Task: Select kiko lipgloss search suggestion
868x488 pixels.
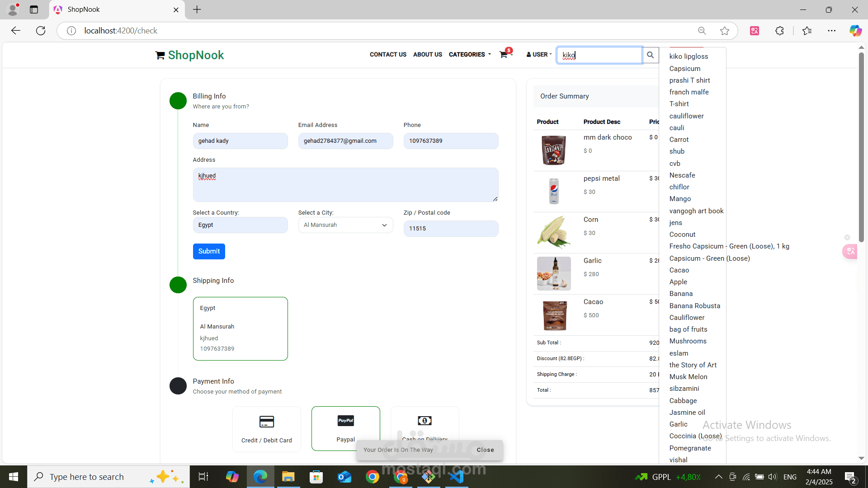Action: (689, 56)
